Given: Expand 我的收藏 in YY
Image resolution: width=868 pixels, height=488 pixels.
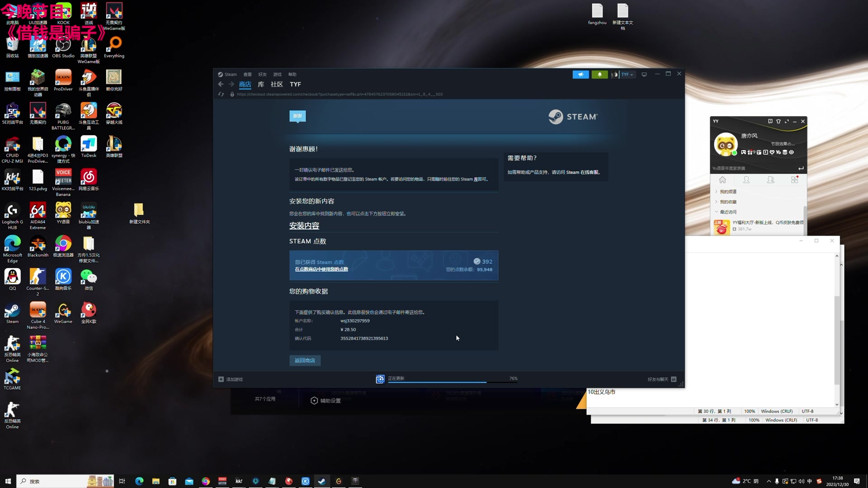Looking at the screenshot, I should (728, 202).
